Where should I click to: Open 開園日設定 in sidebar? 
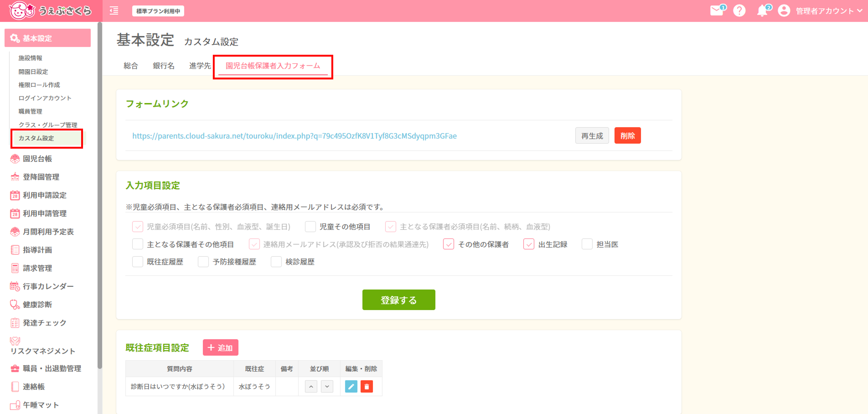(x=33, y=71)
